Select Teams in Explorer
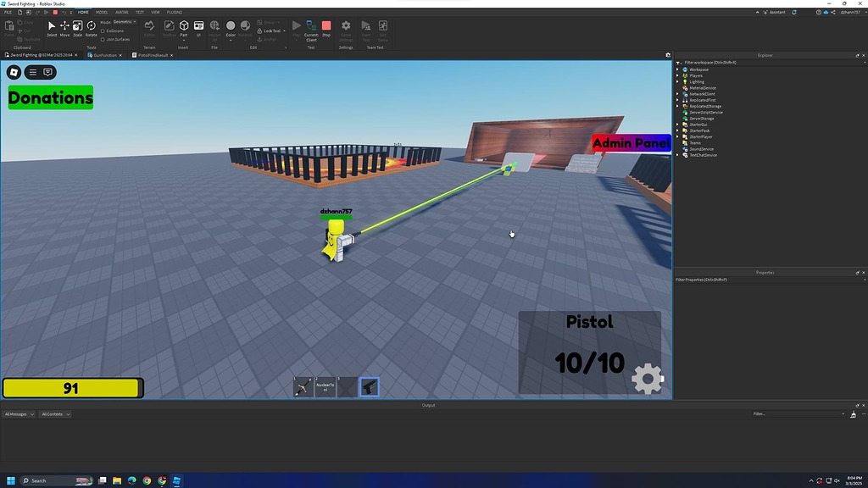The height and width of the screenshot is (488, 868). click(x=695, y=142)
